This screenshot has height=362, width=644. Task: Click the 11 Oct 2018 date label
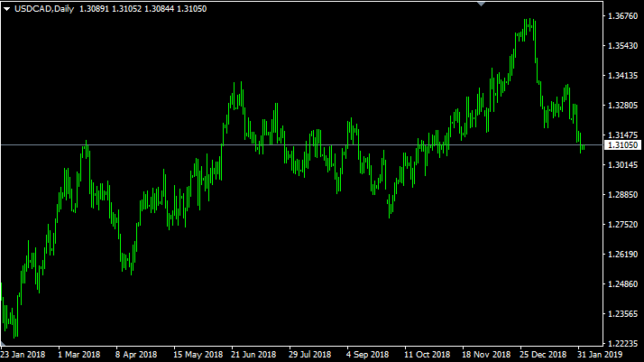coord(428,354)
